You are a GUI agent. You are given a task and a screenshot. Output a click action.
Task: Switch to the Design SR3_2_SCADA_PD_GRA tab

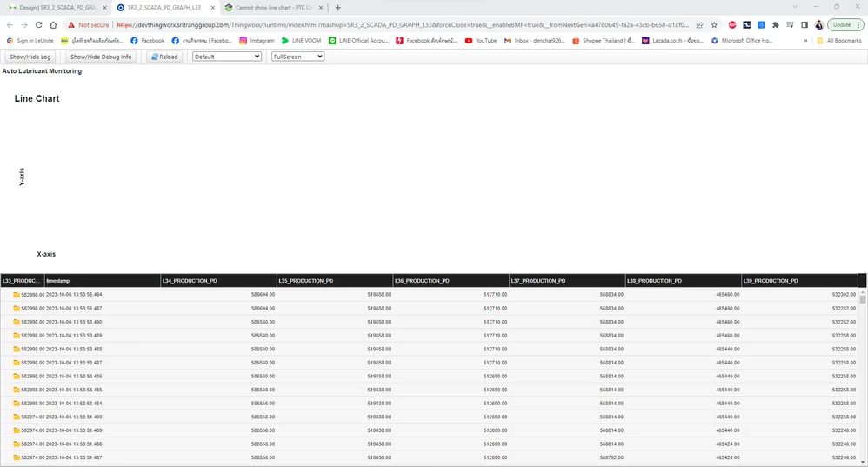click(56, 8)
